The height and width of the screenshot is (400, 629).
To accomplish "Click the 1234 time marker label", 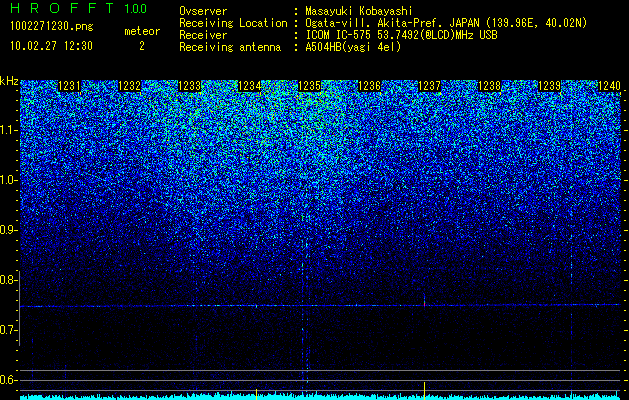I will [250, 86].
